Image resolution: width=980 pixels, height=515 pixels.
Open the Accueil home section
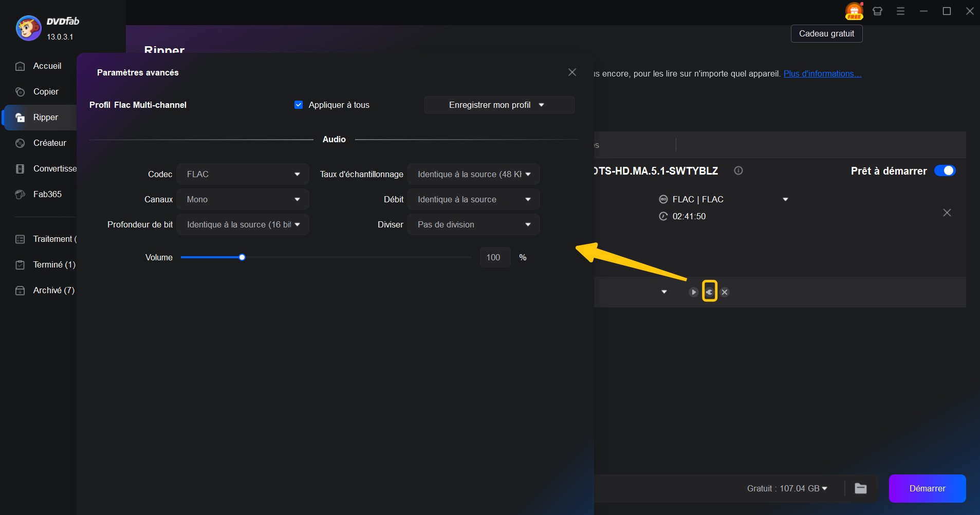[x=47, y=66]
